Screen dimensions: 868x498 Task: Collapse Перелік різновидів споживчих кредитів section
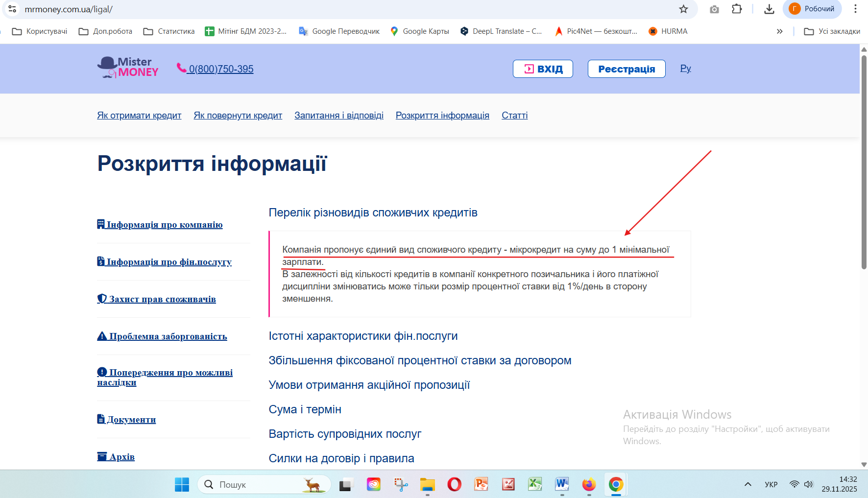tap(373, 213)
